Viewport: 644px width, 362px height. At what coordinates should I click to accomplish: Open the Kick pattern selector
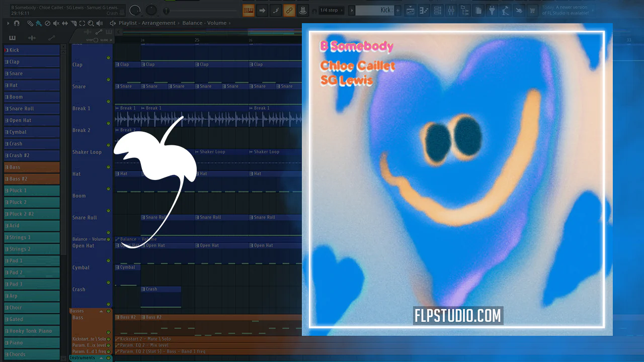[x=375, y=10]
